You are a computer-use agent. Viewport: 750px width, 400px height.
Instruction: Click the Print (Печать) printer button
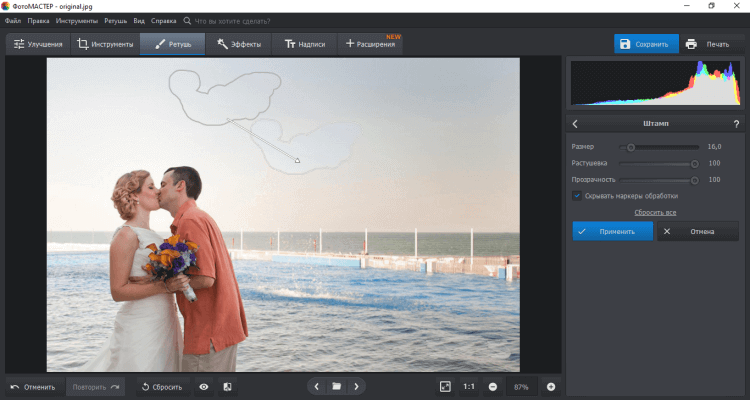click(709, 44)
